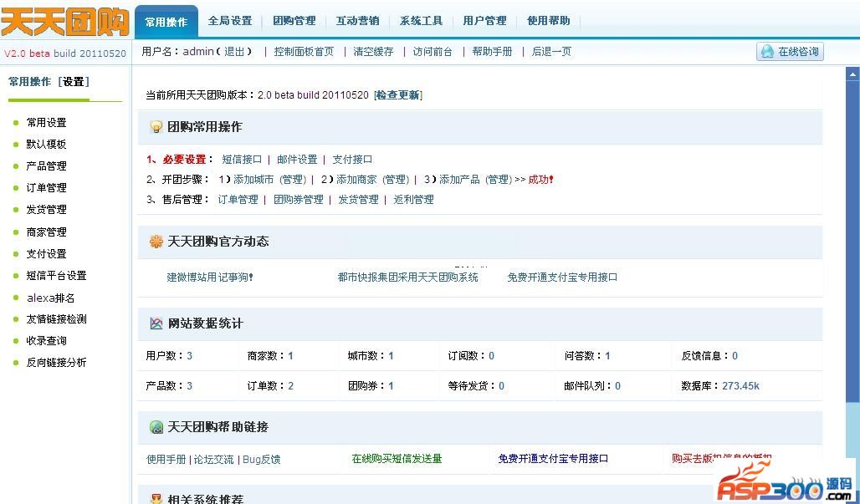Click the lightbulb icon beside 团购常用操作
Viewport: 860px width, 504px height.
coord(156,127)
